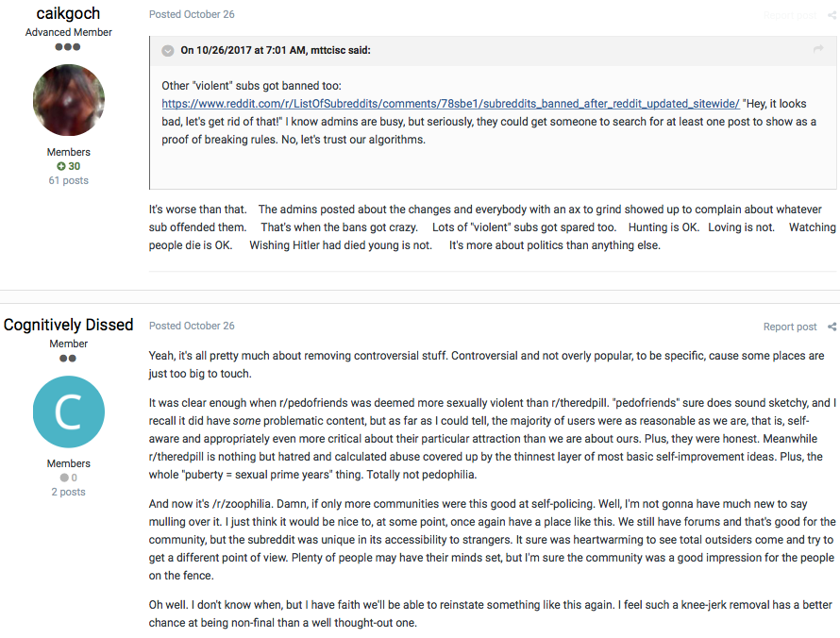Click second post's Posted October 26 timestamp

(192, 326)
